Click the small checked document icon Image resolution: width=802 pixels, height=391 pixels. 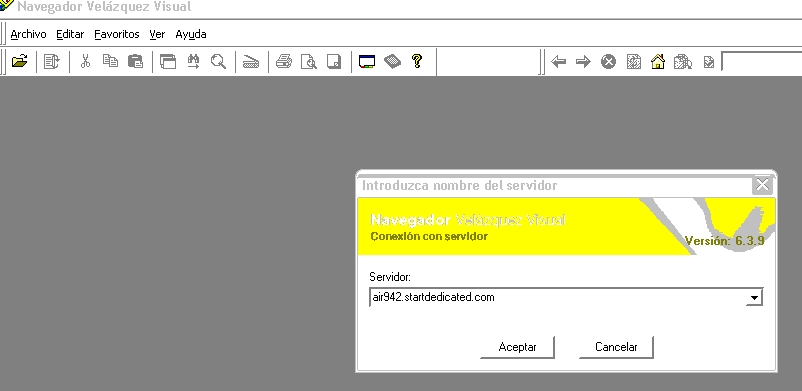click(x=708, y=62)
